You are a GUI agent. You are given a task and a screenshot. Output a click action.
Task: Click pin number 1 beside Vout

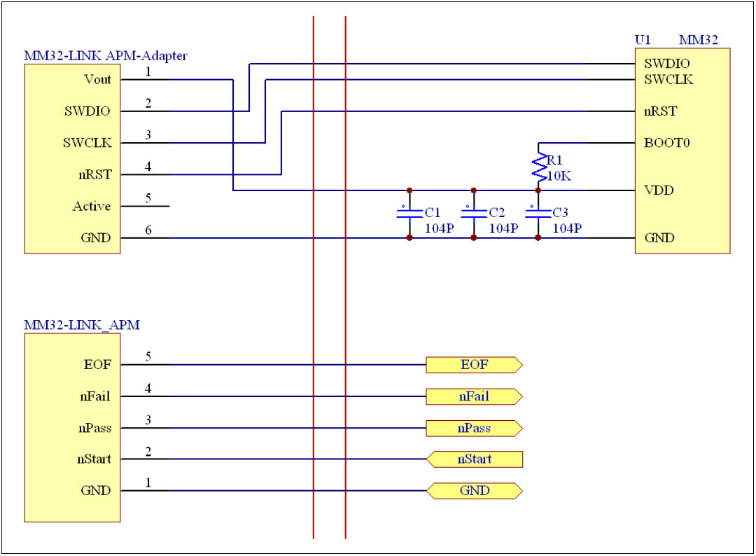(x=148, y=71)
